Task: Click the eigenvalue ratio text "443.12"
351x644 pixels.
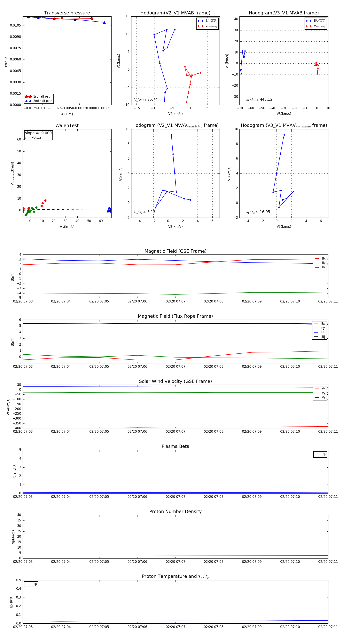Action: [x=266, y=100]
